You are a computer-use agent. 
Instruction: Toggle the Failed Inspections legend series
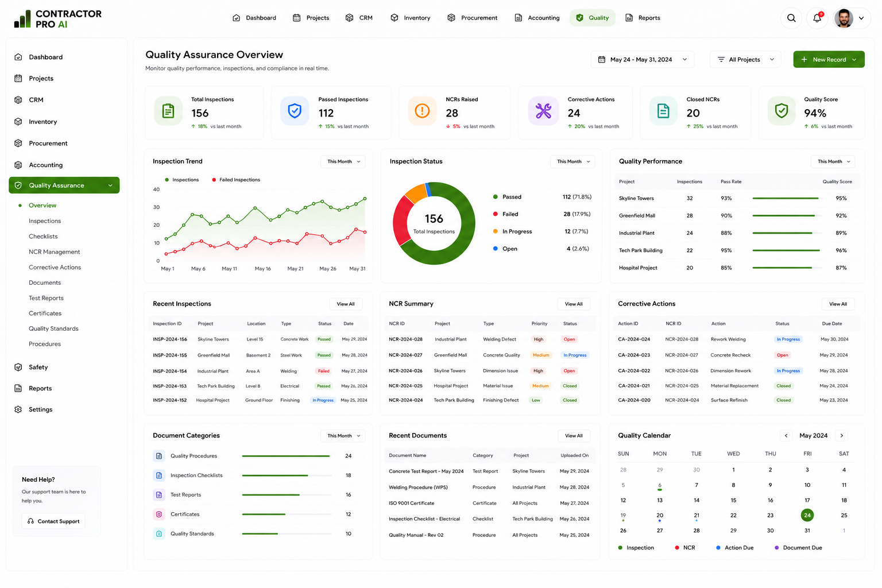tap(236, 180)
